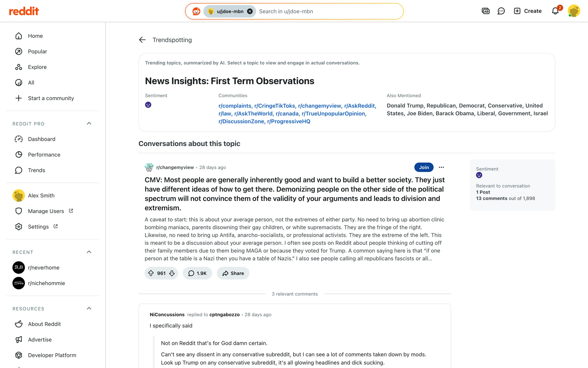
Task: Go to Performance in Reddit Pro
Action: coord(44,155)
